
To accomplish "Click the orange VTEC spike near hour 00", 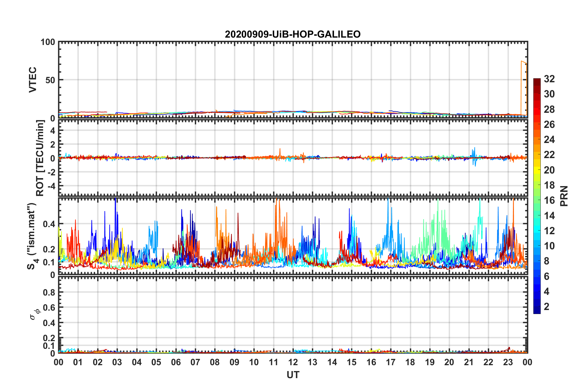I will 524,88.
